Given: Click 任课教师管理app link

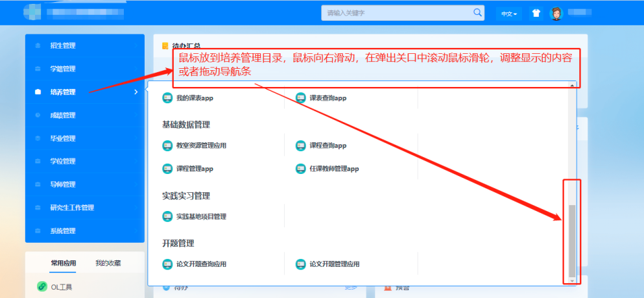Looking at the screenshot, I should (x=333, y=169).
